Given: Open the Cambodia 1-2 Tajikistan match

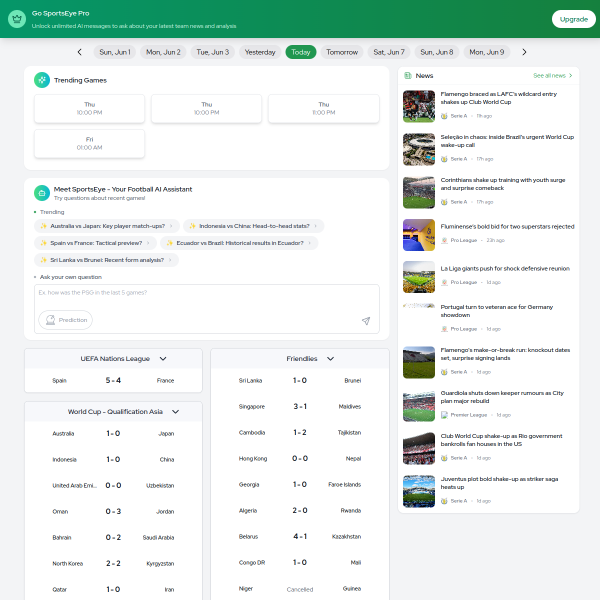Looking at the screenshot, I should pyautogui.click(x=300, y=432).
